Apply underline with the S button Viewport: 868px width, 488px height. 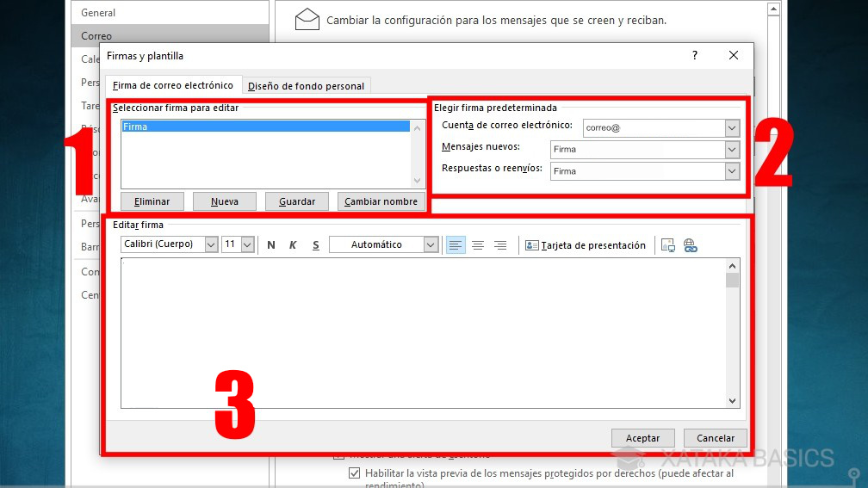point(315,245)
